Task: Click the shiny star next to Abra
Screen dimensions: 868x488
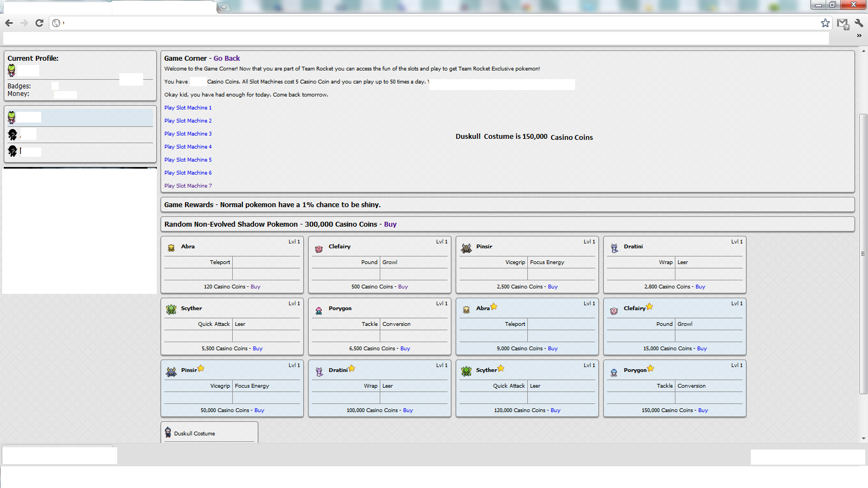Action: (x=494, y=306)
